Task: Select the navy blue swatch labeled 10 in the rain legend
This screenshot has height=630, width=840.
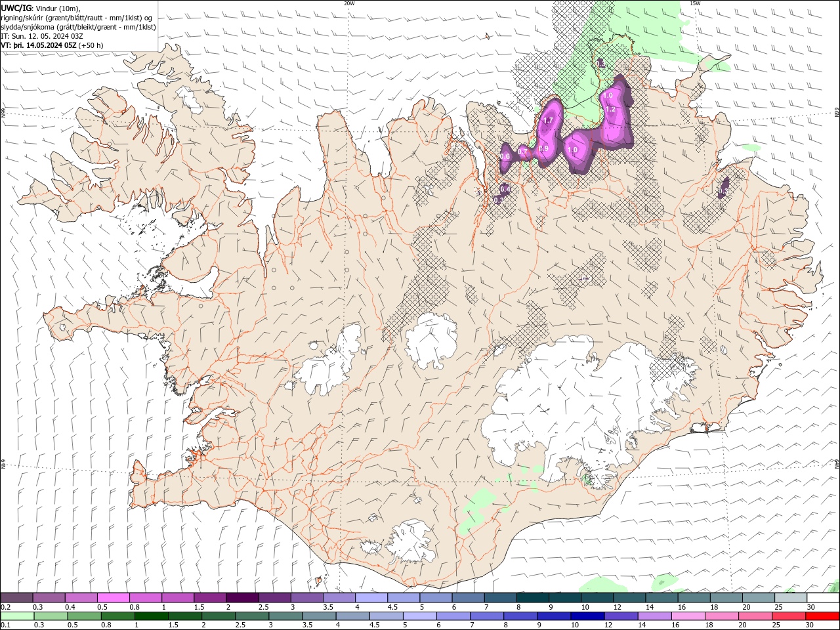Action: 587,616
